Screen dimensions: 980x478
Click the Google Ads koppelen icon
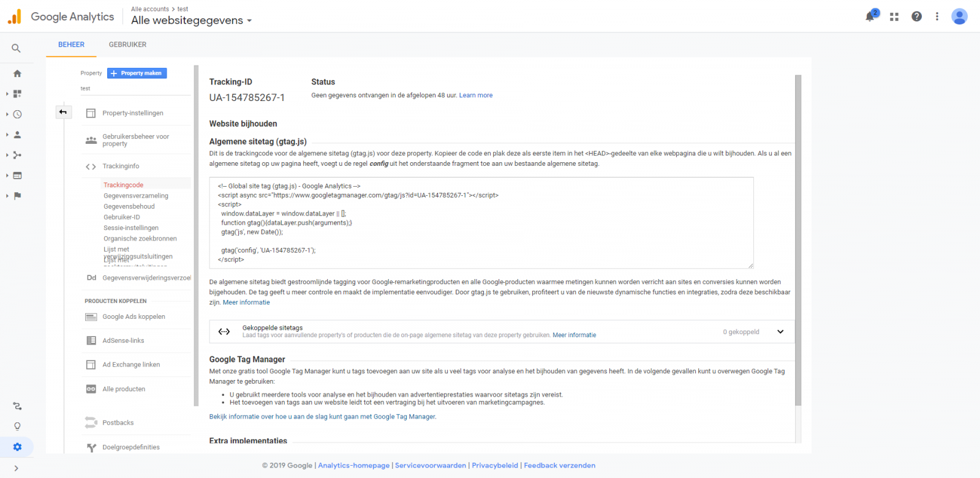91,317
